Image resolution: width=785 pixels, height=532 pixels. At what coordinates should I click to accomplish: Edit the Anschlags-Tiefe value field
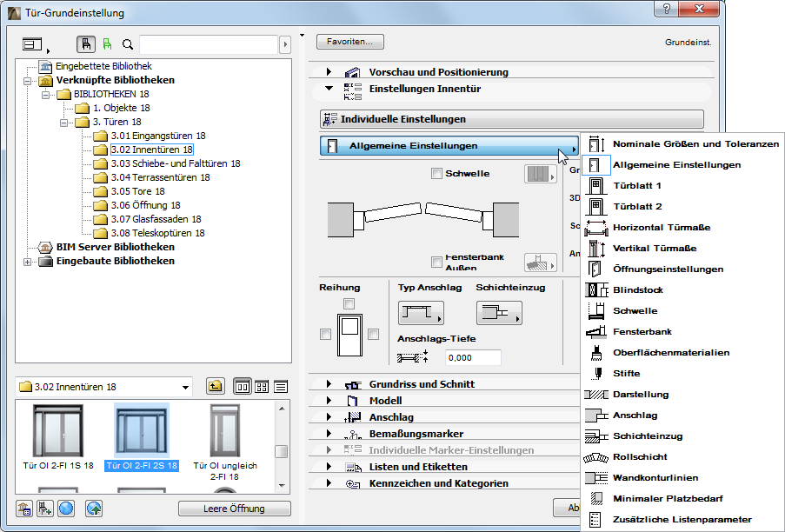pyautogui.click(x=473, y=357)
